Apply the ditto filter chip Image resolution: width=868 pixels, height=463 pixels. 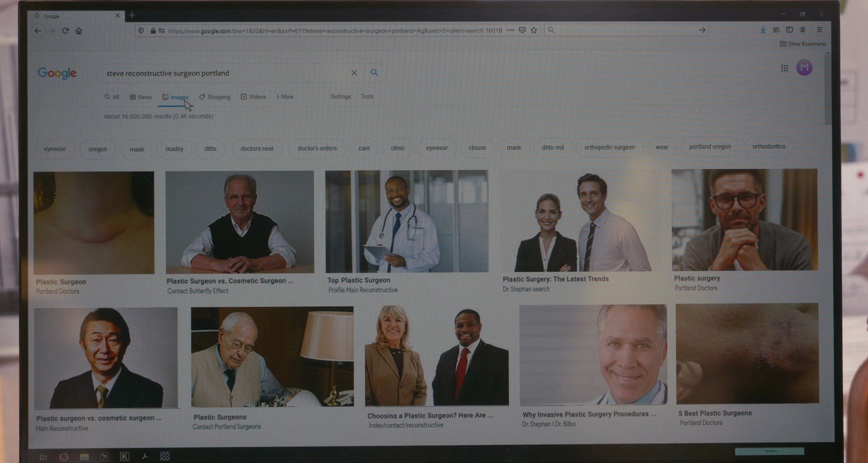click(x=210, y=148)
